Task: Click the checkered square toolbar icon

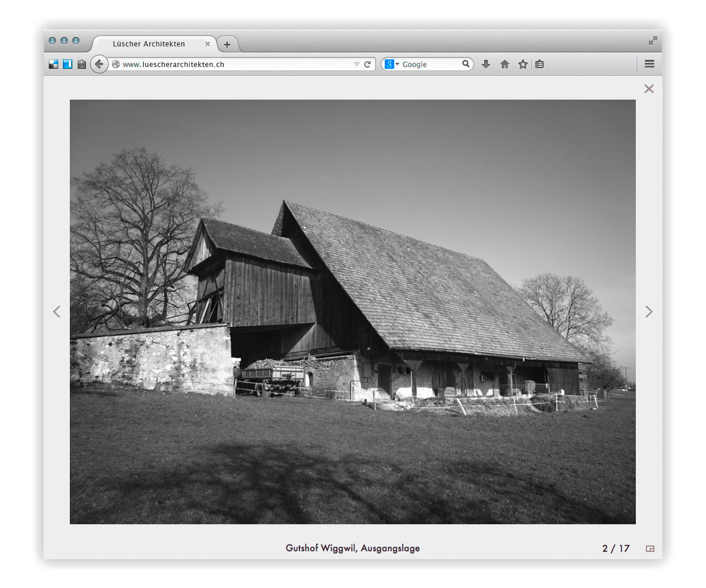Action: (54, 64)
